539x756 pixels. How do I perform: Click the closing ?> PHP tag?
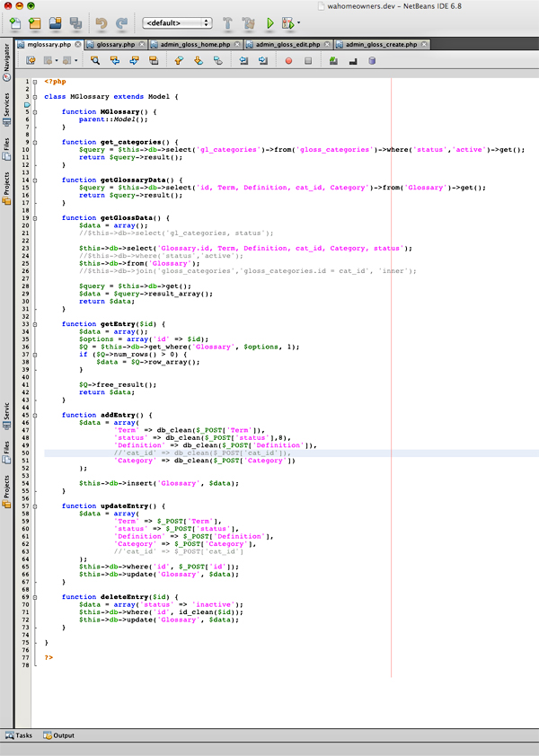click(x=49, y=657)
